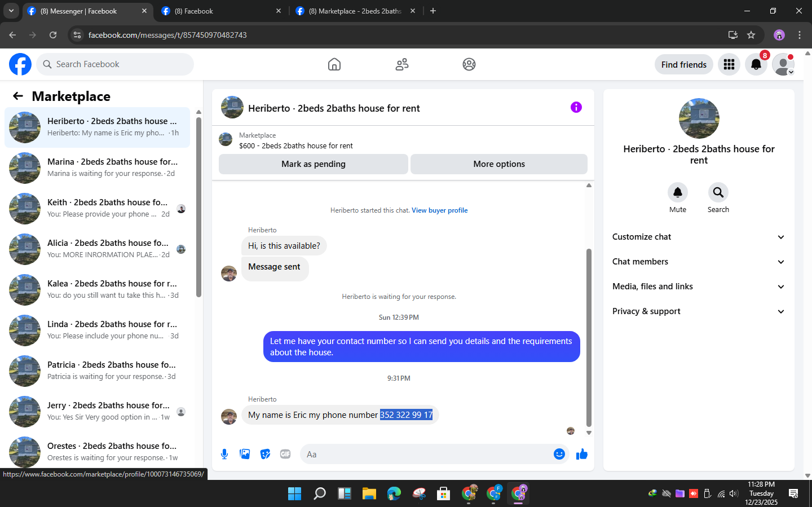This screenshot has height=507, width=812.
Task: Open Patricia conversation in the list
Action: (97, 371)
